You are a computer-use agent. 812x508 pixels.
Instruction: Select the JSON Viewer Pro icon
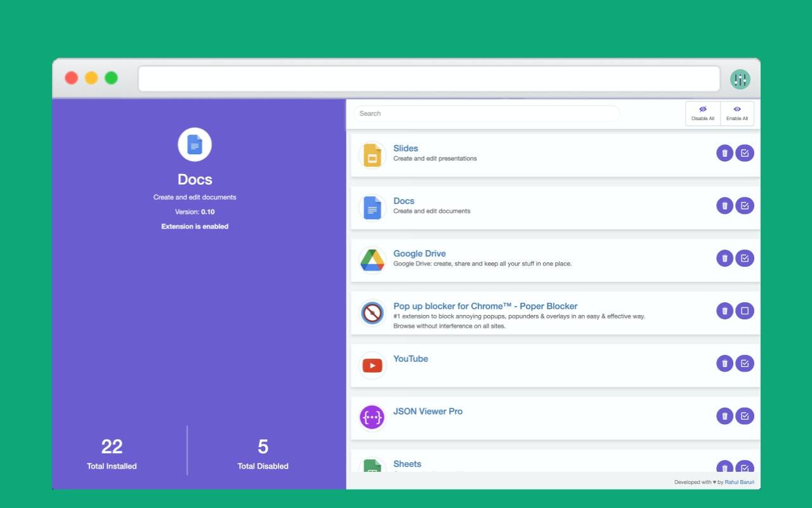[372, 418]
